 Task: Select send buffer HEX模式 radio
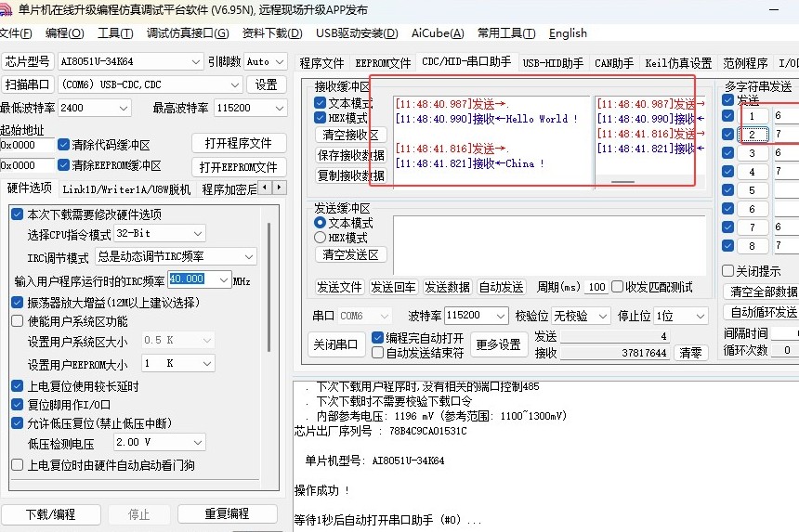click(x=320, y=238)
